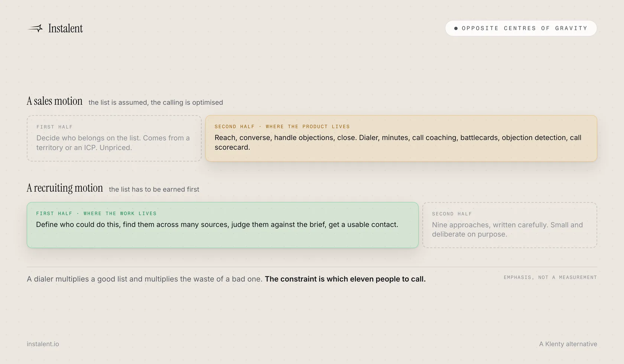
Task: Click 'The constraint is which eleven people to call.'
Action: tap(345, 279)
